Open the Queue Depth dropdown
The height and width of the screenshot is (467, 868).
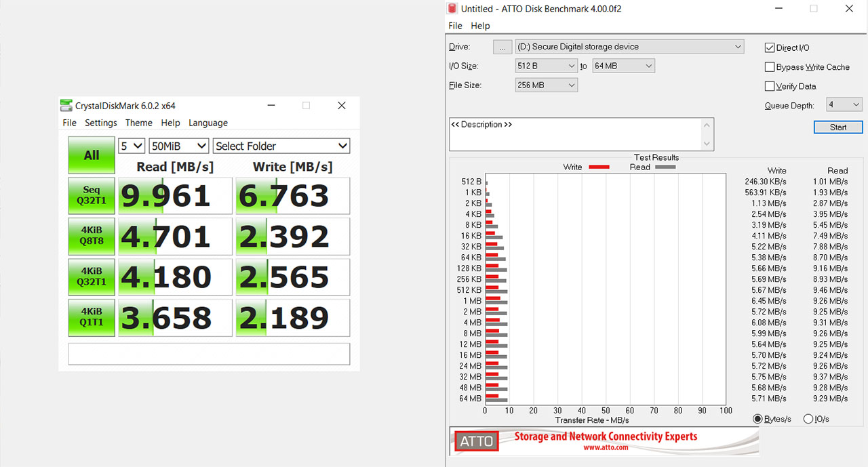(x=844, y=104)
